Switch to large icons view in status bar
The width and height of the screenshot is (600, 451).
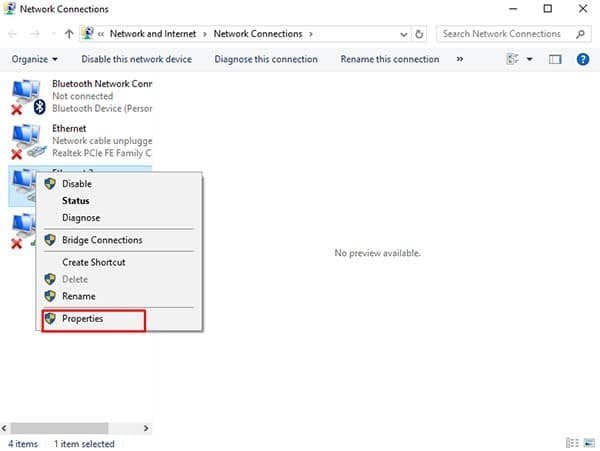[x=589, y=443]
